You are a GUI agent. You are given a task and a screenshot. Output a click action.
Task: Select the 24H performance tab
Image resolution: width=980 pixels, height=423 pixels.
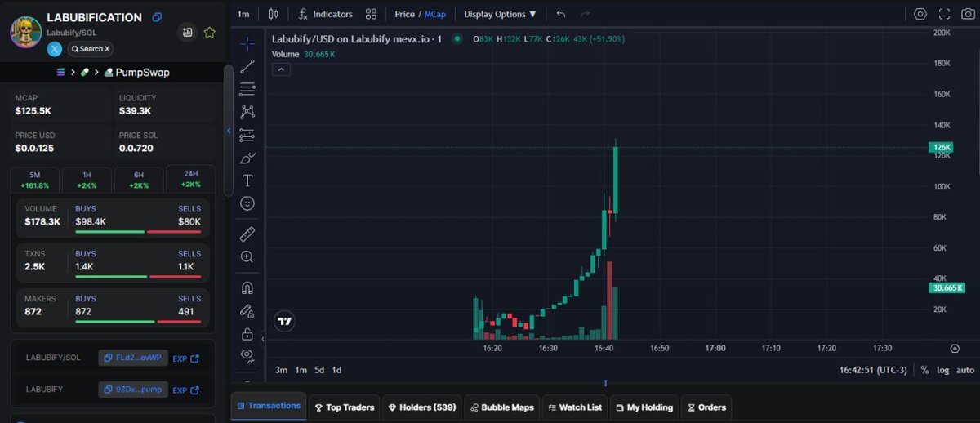191,180
